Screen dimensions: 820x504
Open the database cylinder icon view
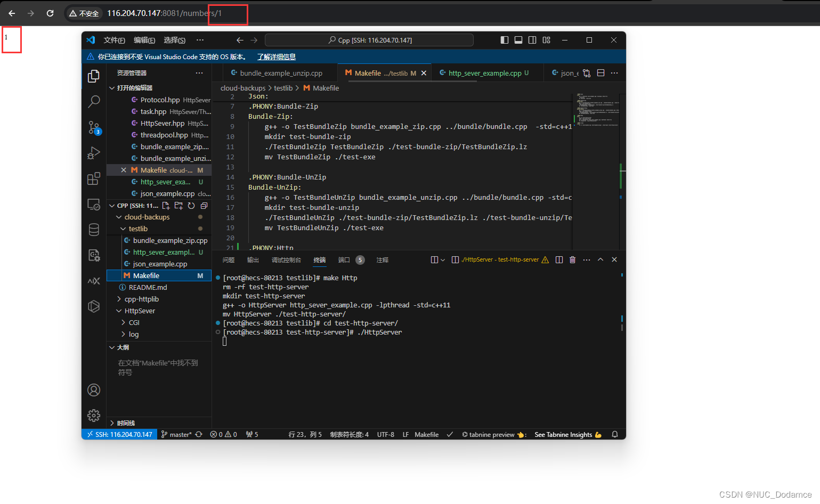pyautogui.click(x=94, y=230)
